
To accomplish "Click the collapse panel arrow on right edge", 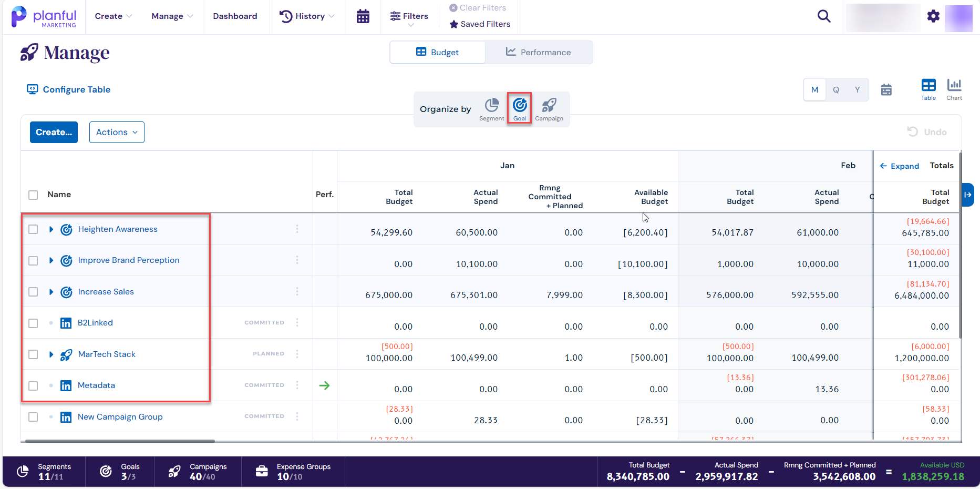I will [967, 195].
